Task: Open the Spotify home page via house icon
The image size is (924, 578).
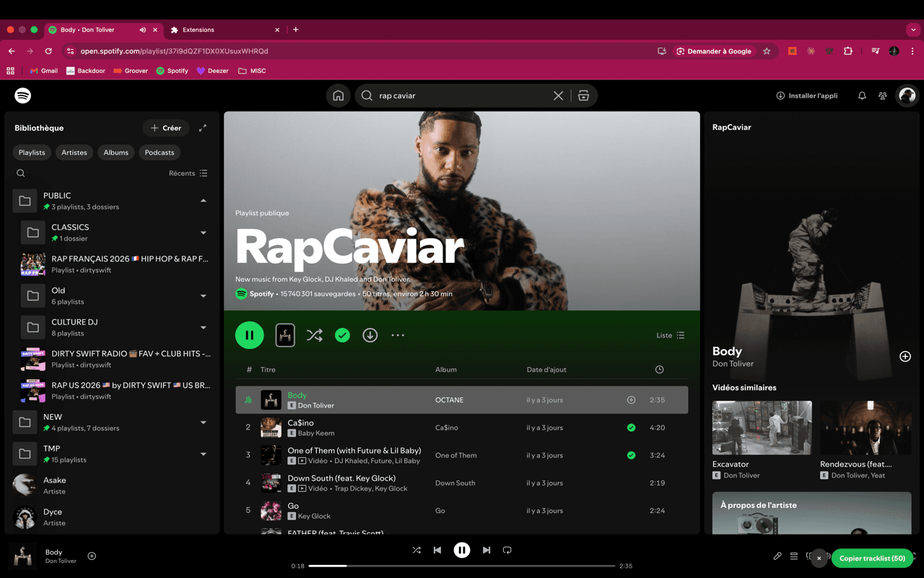Action: [x=338, y=95]
